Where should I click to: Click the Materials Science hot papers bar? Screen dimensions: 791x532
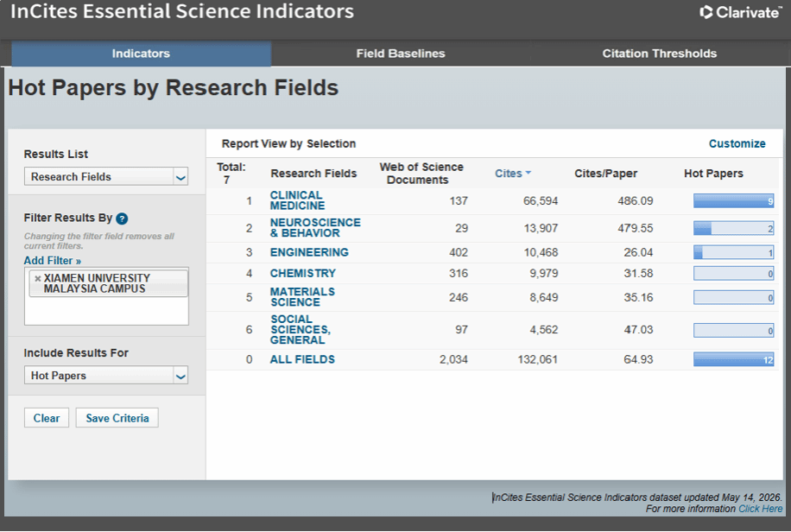[x=733, y=297]
